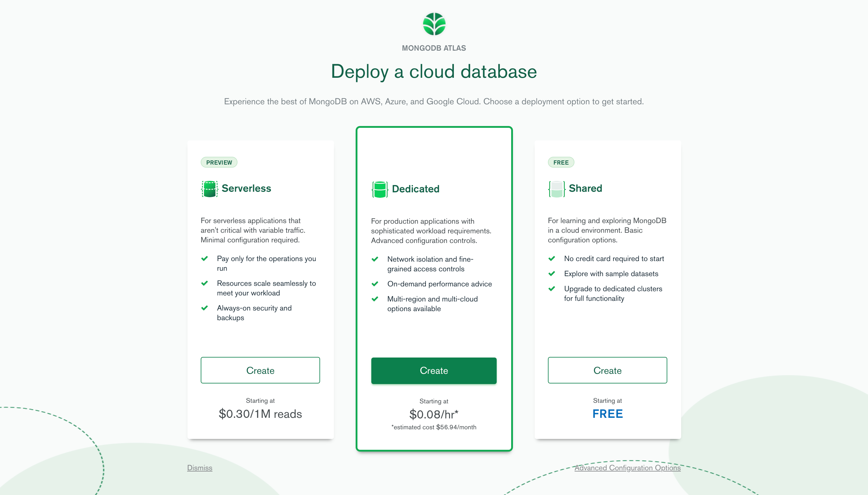Select the FREE badge on Shared card
Screen dimensions: 868x495
(x=561, y=162)
